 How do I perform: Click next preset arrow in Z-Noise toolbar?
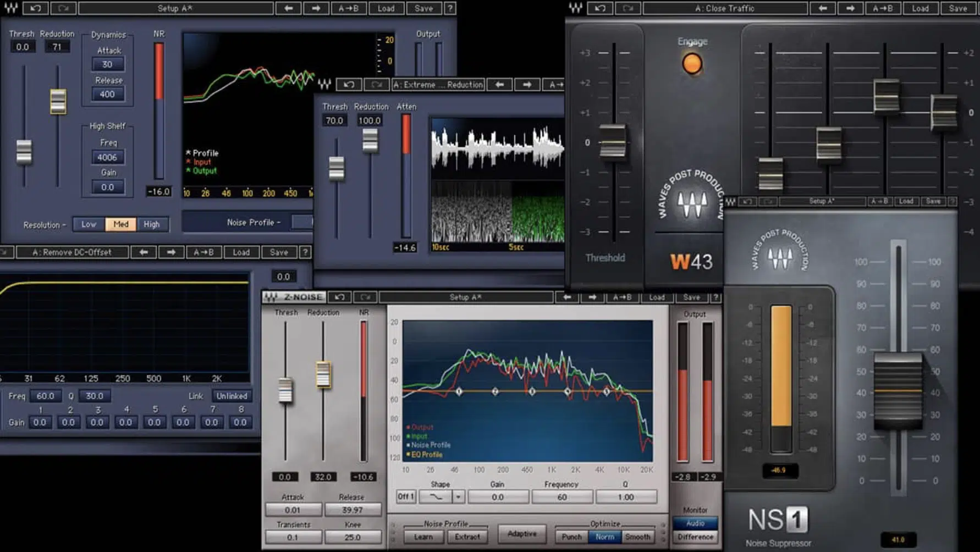point(592,297)
